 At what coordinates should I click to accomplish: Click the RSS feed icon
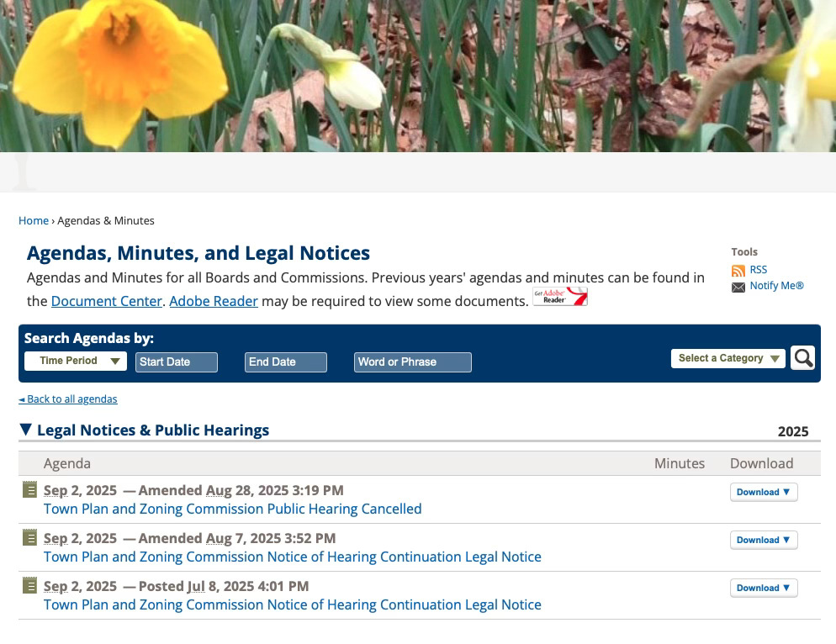coord(738,271)
